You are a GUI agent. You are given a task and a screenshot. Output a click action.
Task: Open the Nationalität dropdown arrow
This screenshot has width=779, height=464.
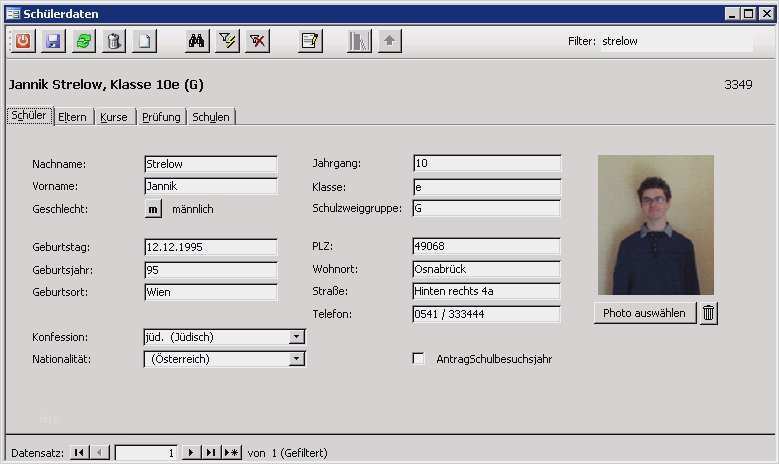coord(297,359)
